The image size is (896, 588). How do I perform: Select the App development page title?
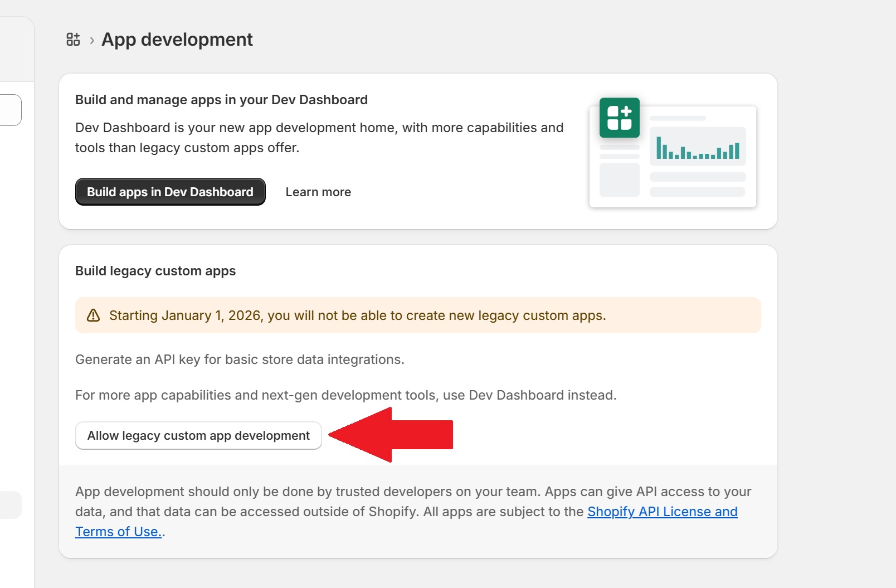pos(177,40)
